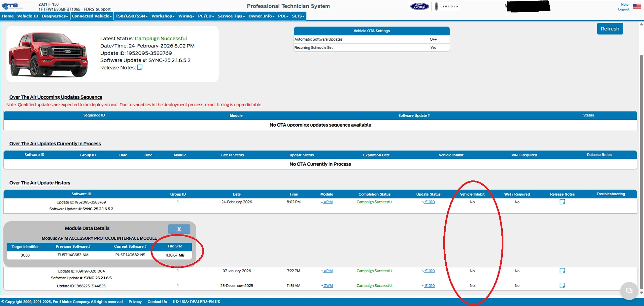644x306 pixels.
Task: Click Over The Air Upcoming Updates Sequence heading
Action: click(56, 97)
